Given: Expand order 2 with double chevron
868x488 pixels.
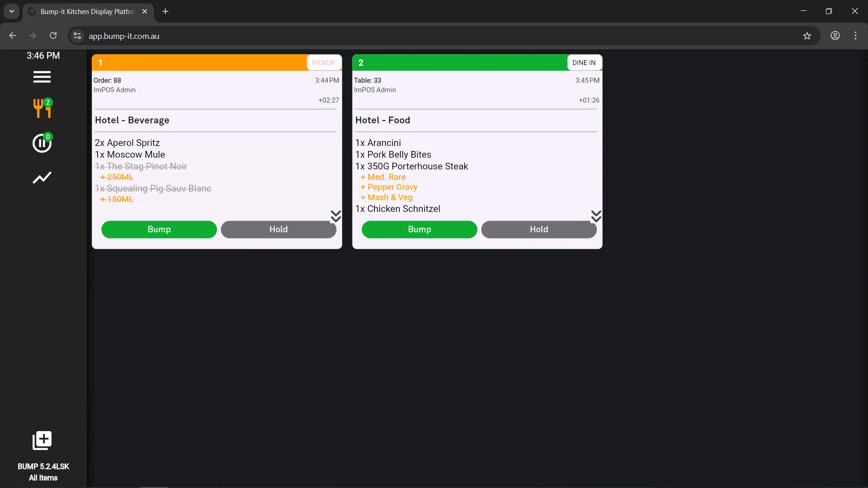Looking at the screenshot, I should coord(596,216).
